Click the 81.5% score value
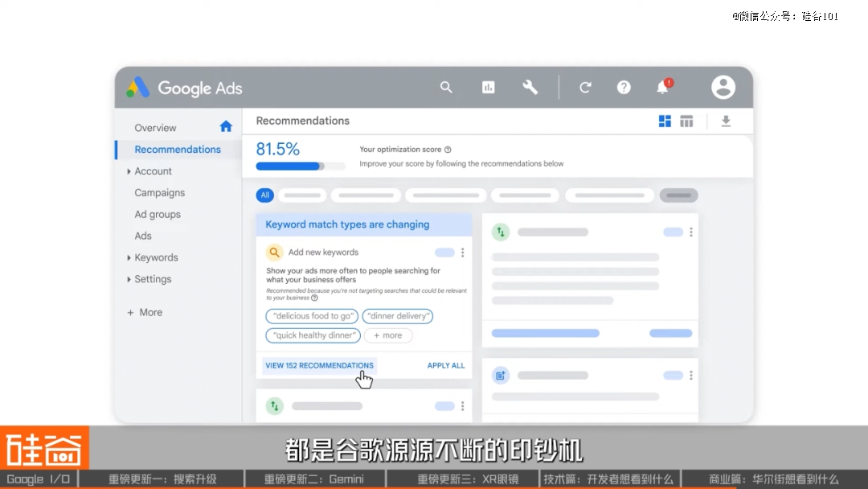The width and height of the screenshot is (868, 489). click(277, 149)
